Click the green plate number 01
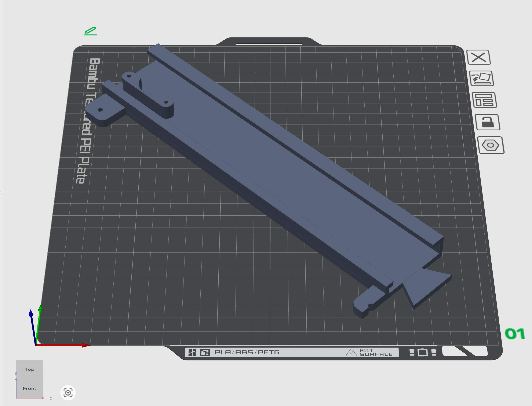This screenshot has width=532, height=406. pyautogui.click(x=515, y=334)
